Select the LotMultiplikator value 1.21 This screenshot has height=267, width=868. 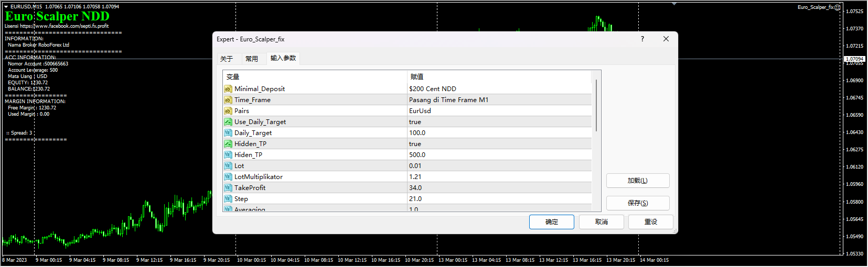point(415,177)
